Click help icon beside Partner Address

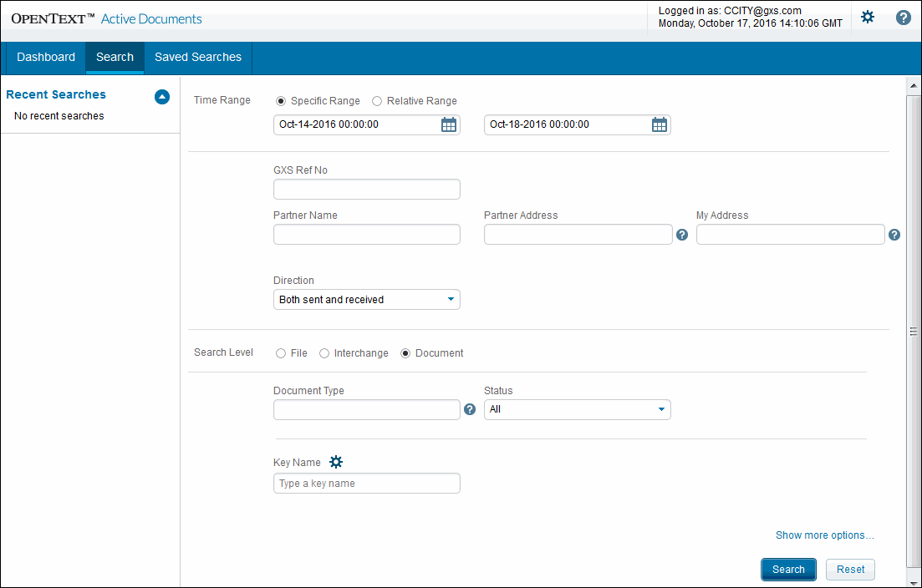pyautogui.click(x=681, y=235)
